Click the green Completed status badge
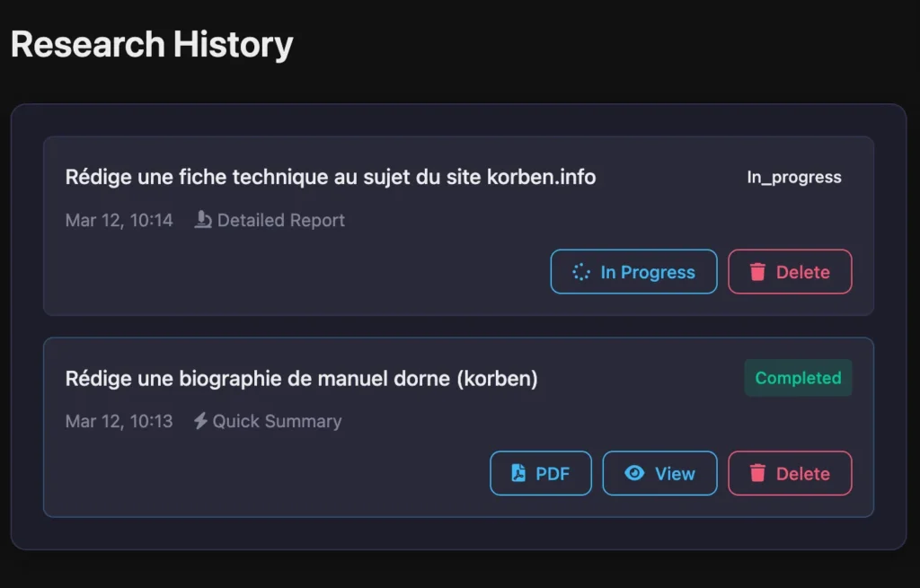Image resolution: width=920 pixels, height=588 pixels. click(798, 378)
